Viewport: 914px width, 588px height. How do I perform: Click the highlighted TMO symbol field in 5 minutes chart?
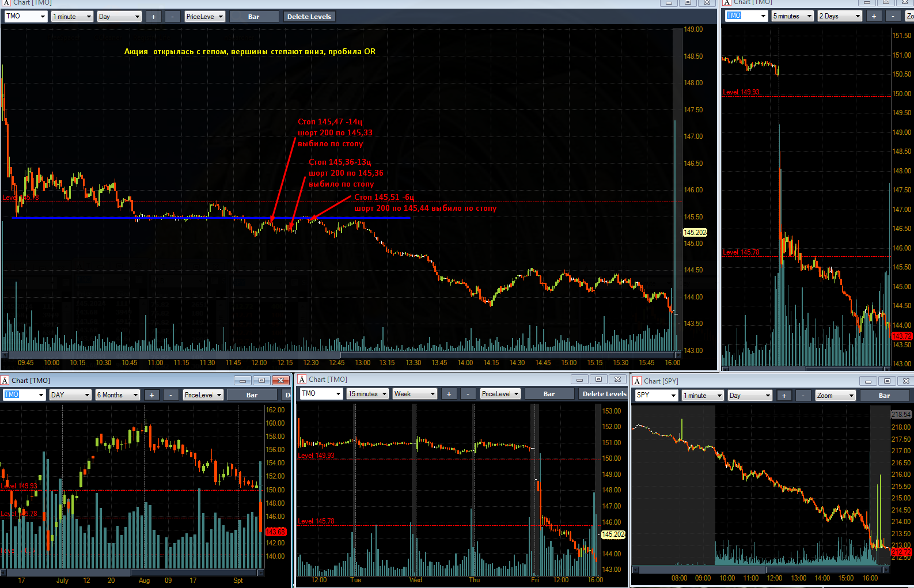coord(747,16)
